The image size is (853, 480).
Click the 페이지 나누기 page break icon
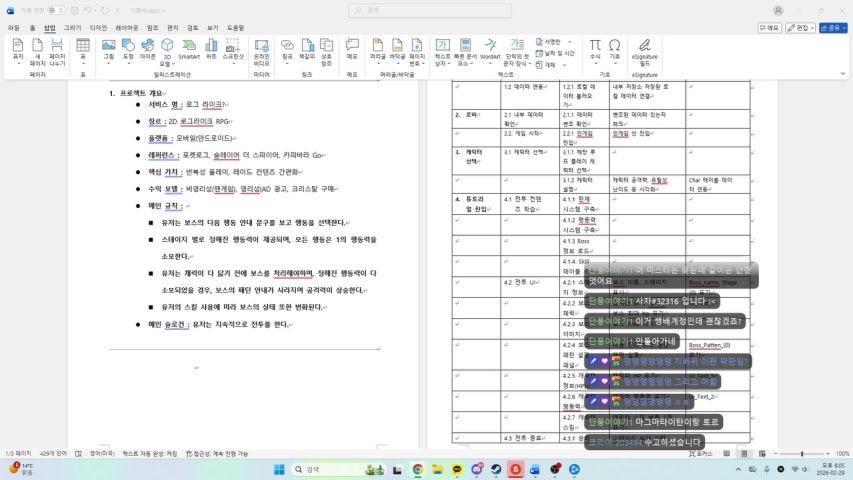(58, 49)
